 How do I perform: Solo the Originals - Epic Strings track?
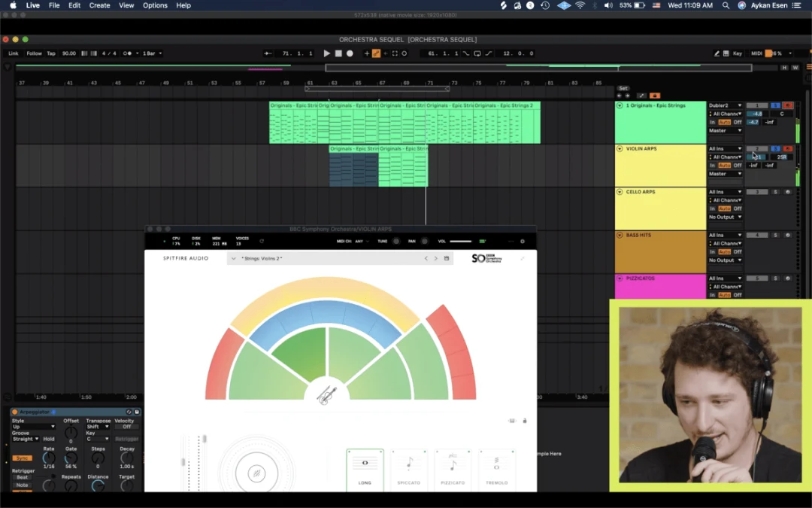point(776,105)
